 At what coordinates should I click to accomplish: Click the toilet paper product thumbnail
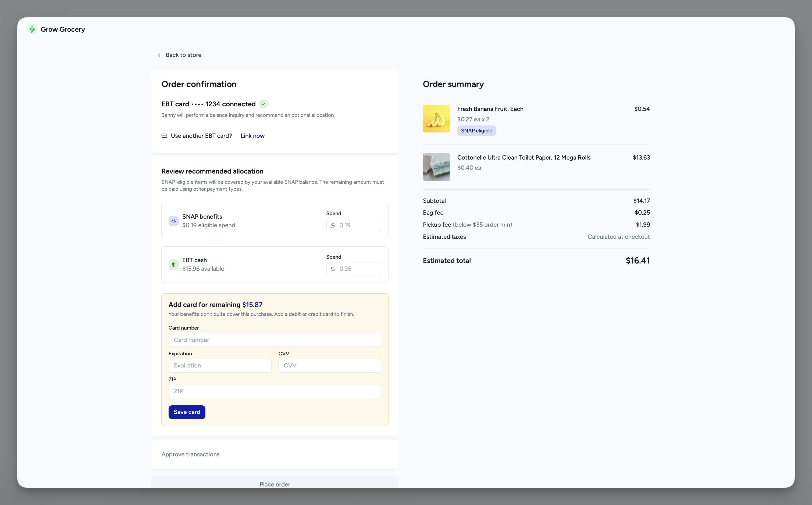pyautogui.click(x=436, y=167)
